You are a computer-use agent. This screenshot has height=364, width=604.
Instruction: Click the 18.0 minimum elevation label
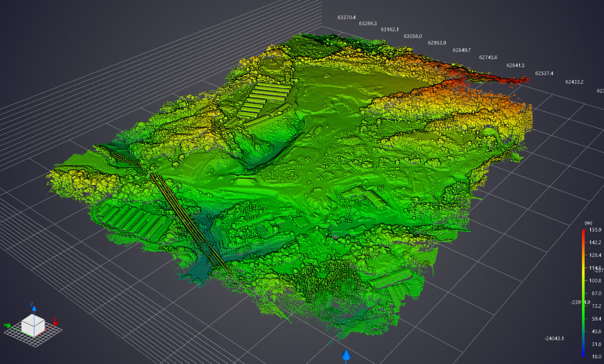[x=596, y=357]
